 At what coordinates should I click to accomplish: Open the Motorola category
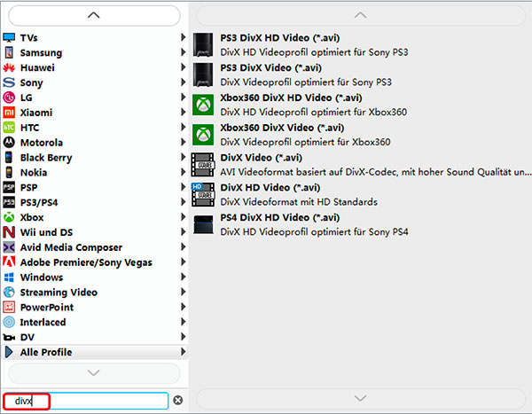coord(94,142)
